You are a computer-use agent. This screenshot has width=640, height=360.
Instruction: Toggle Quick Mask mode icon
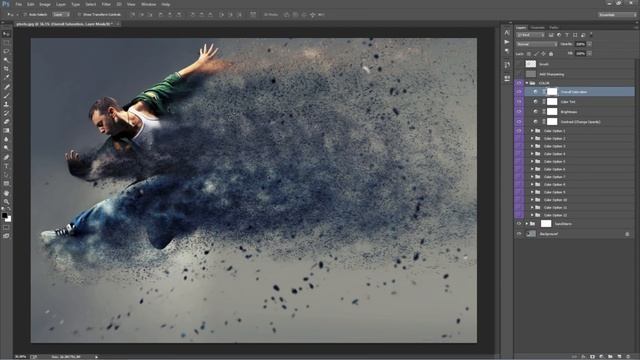click(6, 227)
